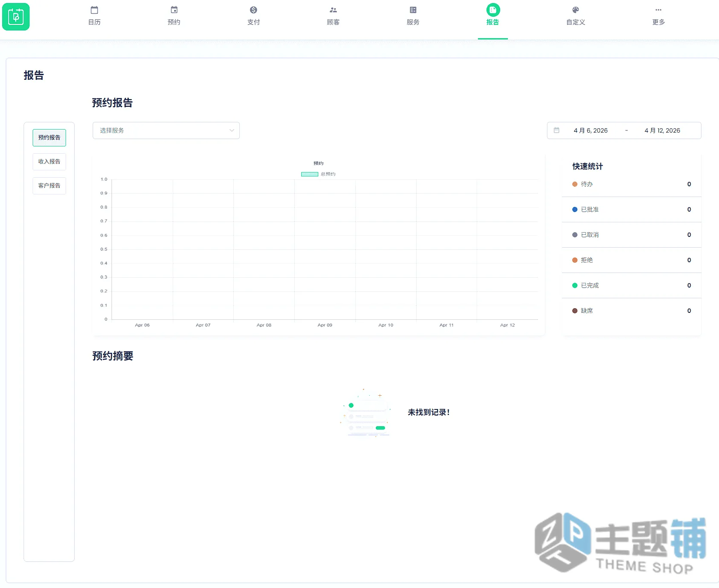Open the 服务 services icon
The image size is (719, 588).
413,10
